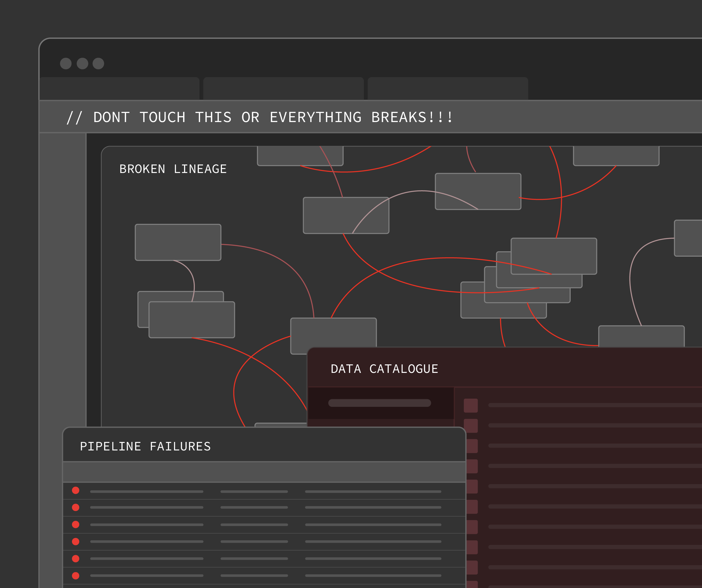
Task: Click the Data Catalogue panel title
Action: pos(384,368)
